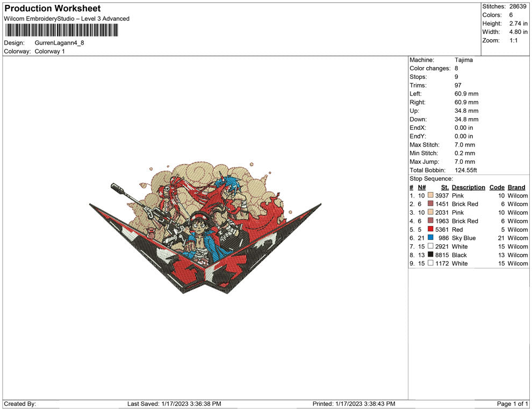
Task: Click the 'N#' column header
Action: (x=422, y=187)
